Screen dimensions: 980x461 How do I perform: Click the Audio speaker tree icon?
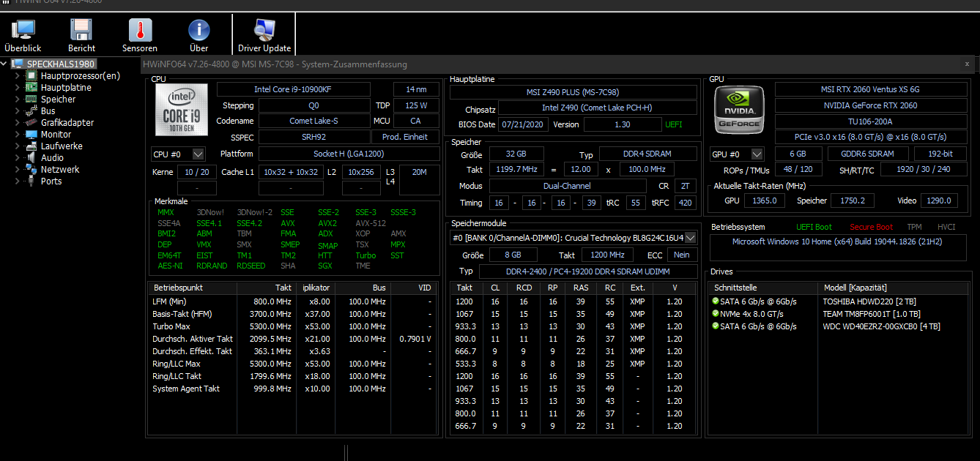coord(31,157)
